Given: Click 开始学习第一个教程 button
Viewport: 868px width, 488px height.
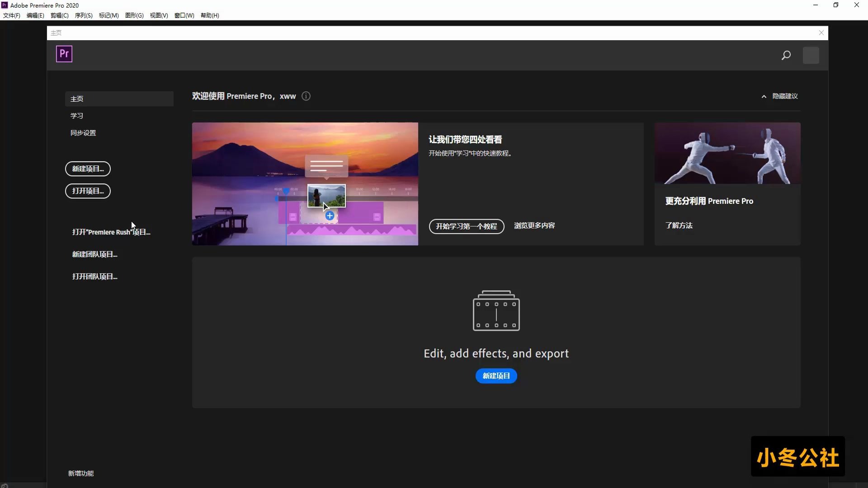Looking at the screenshot, I should 466,226.
